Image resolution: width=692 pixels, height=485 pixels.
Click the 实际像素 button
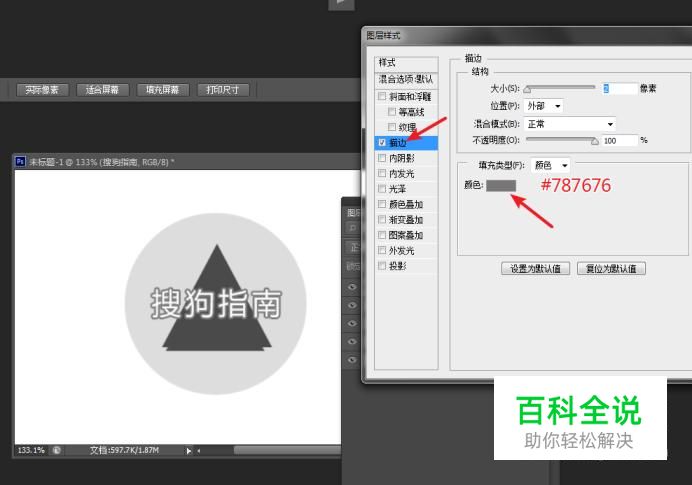[42, 90]
